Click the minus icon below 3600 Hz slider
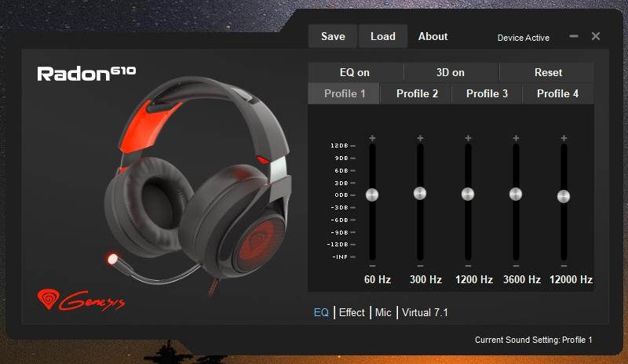This screenshot has width=628, height=364. (x=516, y=266)
